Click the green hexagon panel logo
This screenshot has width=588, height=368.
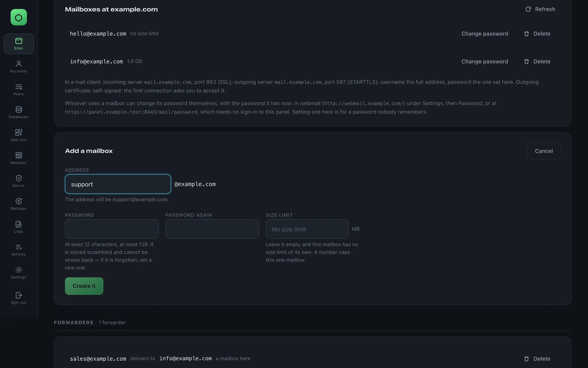[19, 17]
